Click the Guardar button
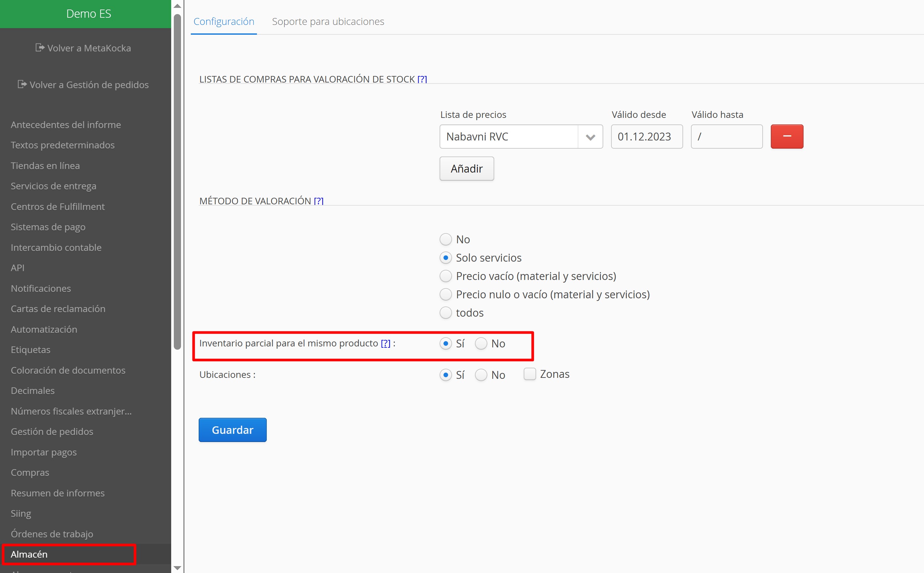The height and width of the screenshot is (573, 924). click(x=232, y=430)
